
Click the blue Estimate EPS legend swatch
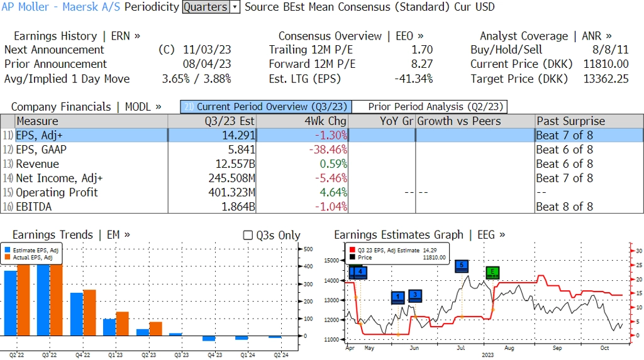coord(8,250)
